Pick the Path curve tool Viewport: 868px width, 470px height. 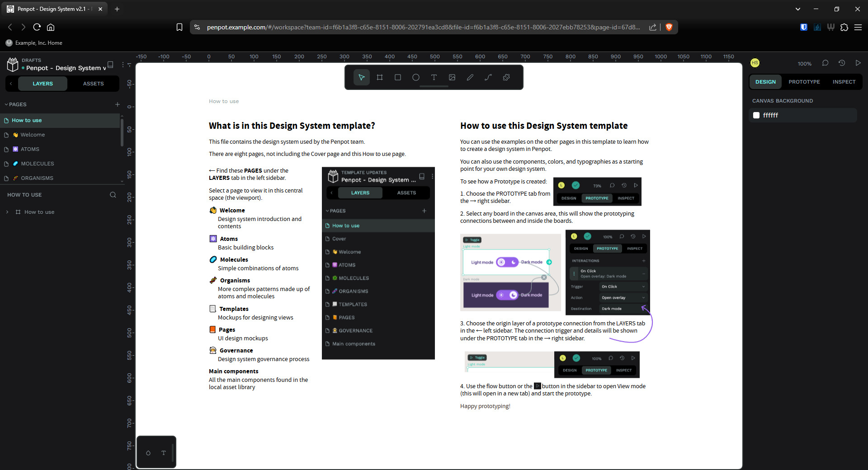(488, 77)
